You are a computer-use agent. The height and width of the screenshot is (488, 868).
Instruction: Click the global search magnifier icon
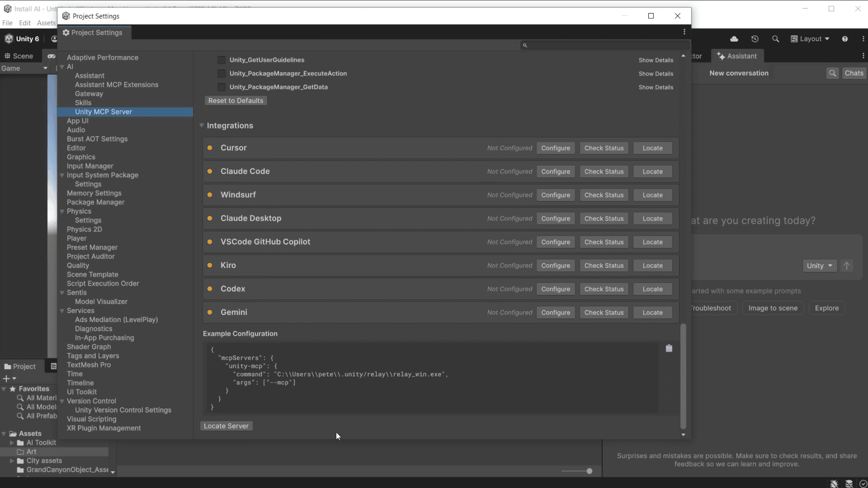click(x=775, y=39)
